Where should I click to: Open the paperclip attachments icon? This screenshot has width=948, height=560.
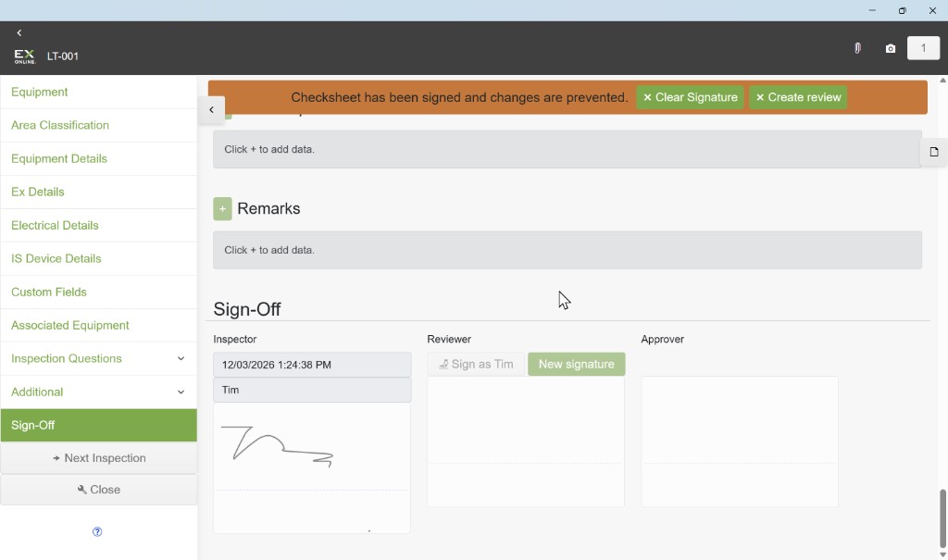pyautogui.click(x=857, y=48)
